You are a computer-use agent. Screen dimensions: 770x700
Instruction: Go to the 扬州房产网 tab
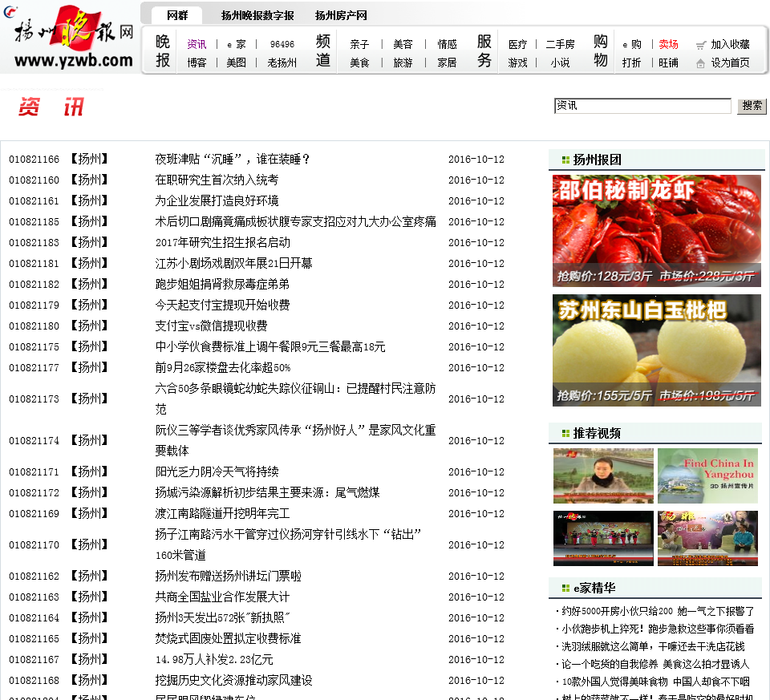[341, 15]
